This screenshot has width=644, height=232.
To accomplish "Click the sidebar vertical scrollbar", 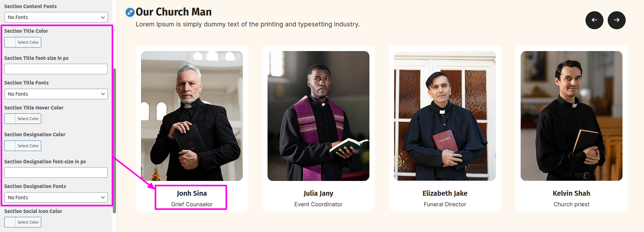I will (114, 141).
